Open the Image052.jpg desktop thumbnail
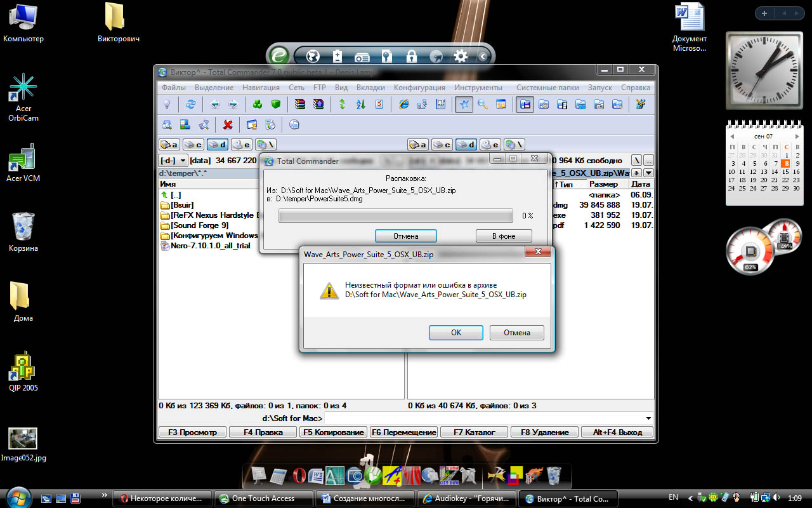 tap(23, 444)
